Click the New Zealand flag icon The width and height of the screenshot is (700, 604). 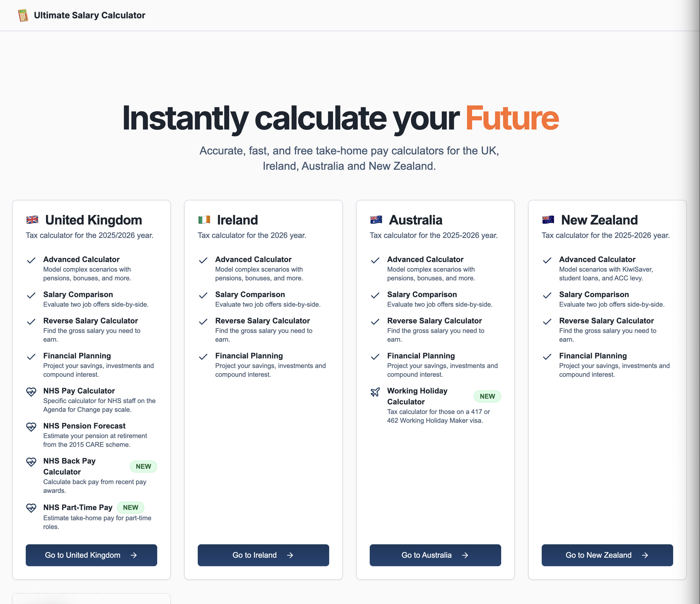point(548,220)
